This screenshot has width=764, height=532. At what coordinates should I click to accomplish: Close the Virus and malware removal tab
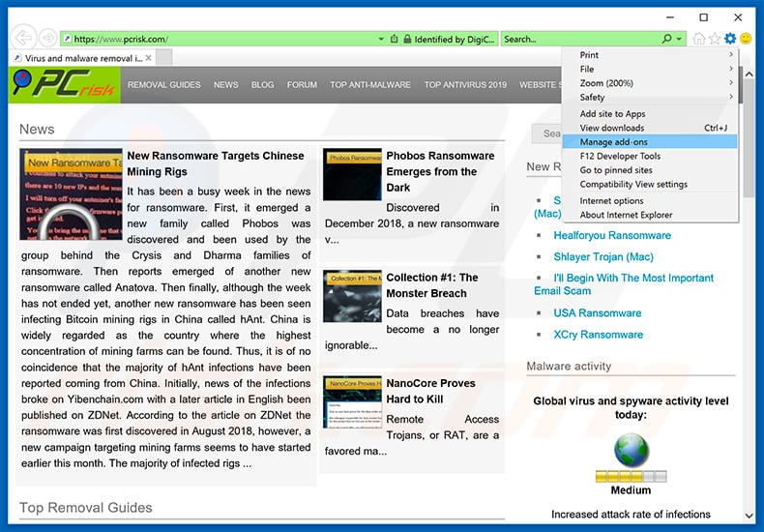(149, 58)
